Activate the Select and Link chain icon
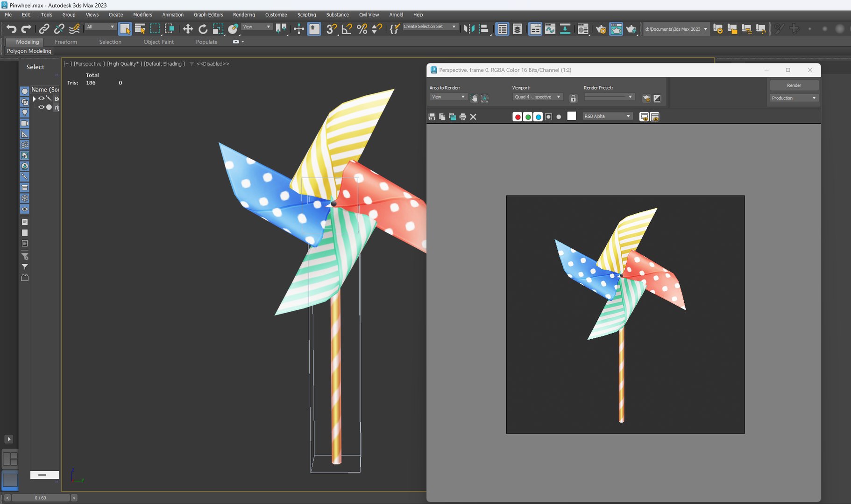 pos(44,29)
